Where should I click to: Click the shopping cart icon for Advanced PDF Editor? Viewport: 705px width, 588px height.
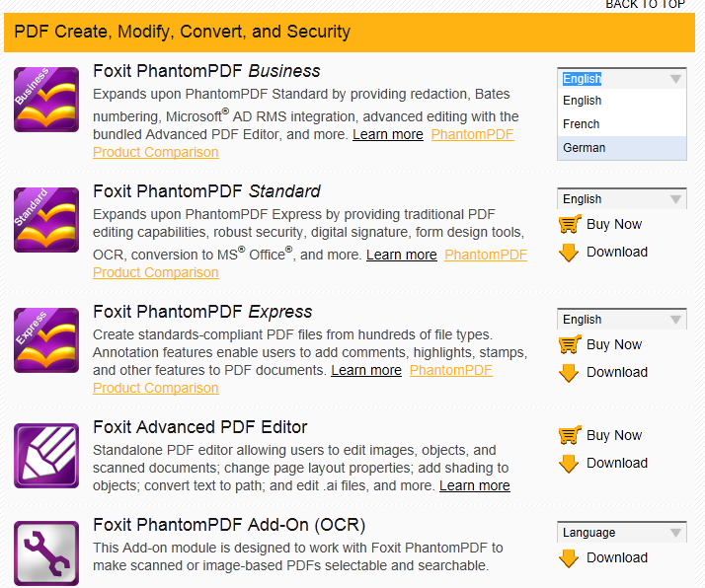click(569, 435)
